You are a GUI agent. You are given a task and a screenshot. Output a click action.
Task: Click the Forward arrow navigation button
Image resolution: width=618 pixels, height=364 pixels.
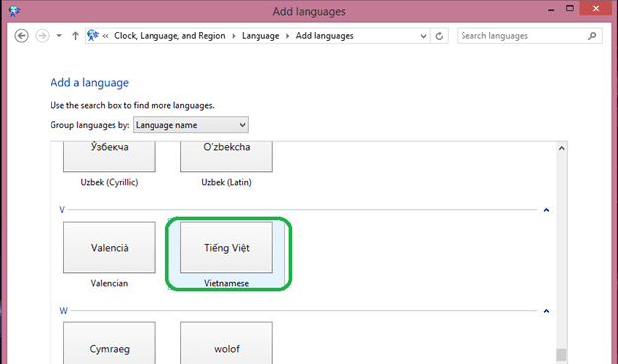42,36
